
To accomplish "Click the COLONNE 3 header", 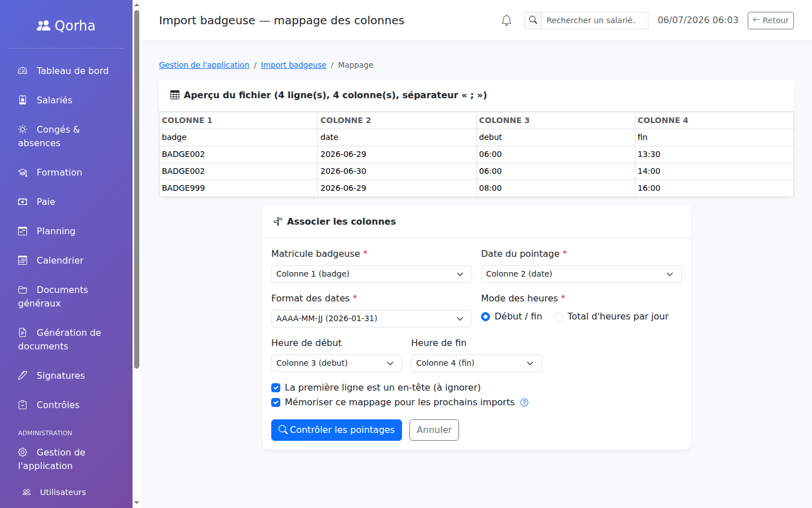I will (x=555, y=120).
